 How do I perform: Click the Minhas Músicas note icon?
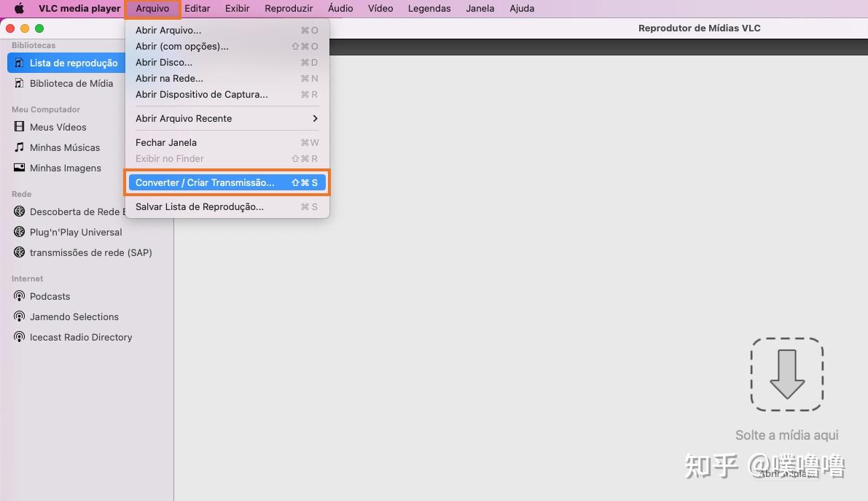(19, 147)
